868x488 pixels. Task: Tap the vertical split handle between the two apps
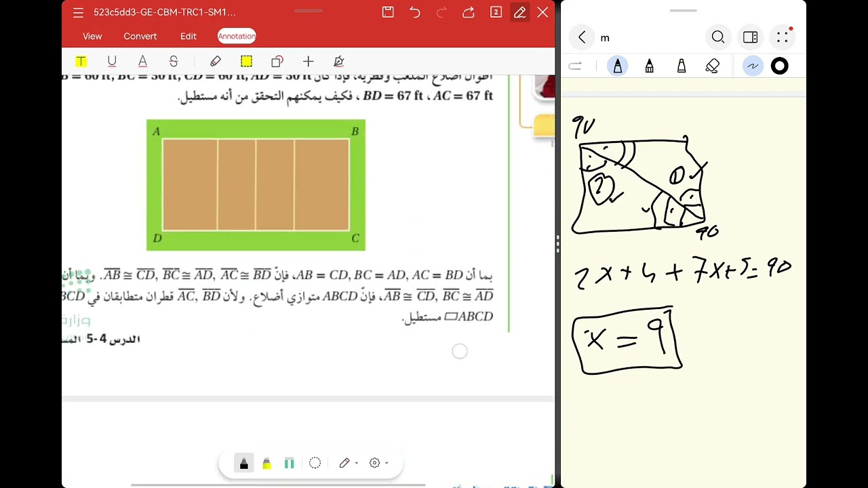click(x=557, y=244)
